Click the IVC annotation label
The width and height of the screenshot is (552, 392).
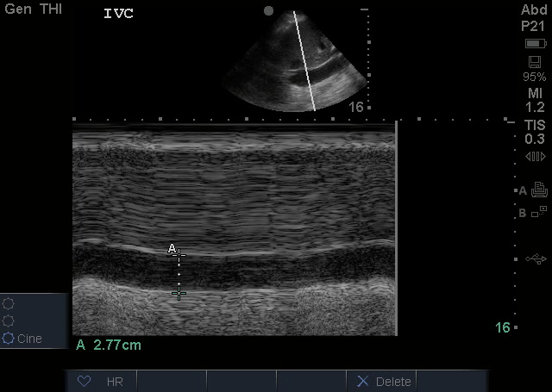pyautogui.click(x=118, y=15)
